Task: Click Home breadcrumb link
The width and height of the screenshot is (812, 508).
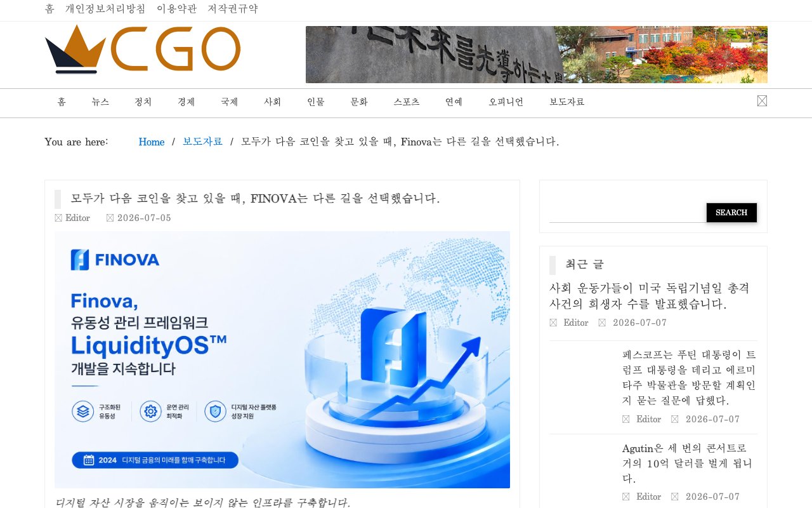Action: click(152, 142)
